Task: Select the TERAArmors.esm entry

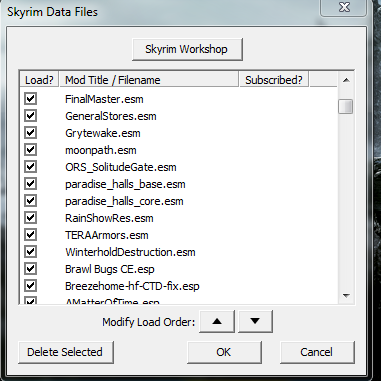Action: point(107,235)
